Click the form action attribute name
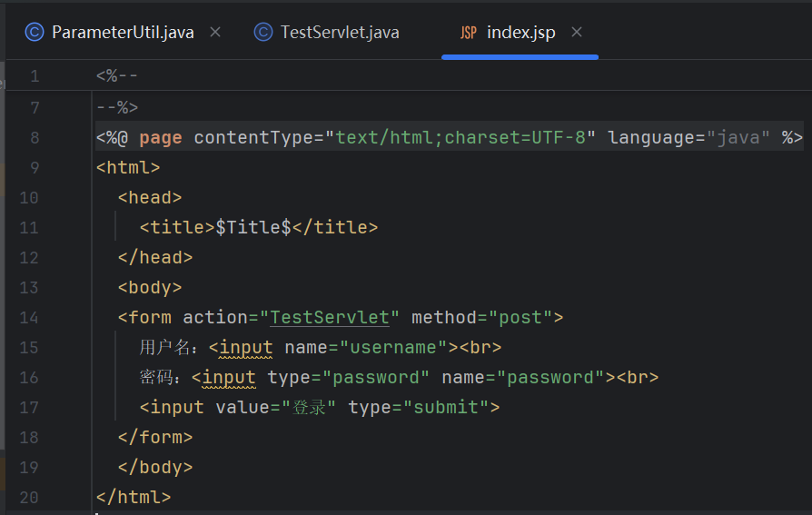 (x=215, y=317)
